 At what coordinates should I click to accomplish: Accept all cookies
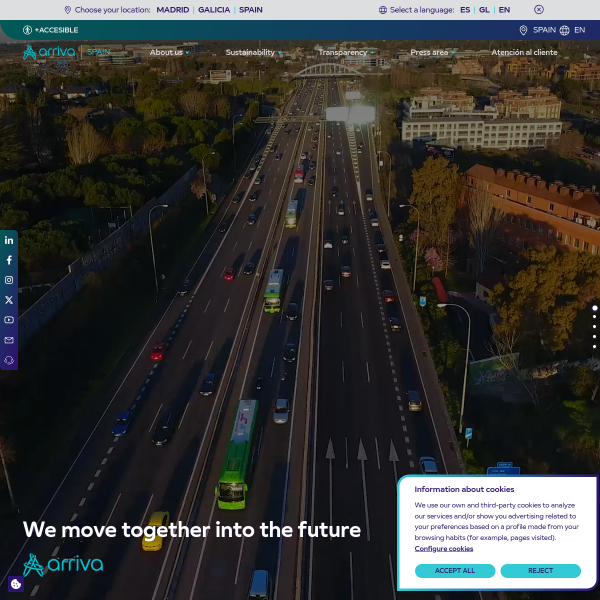(455, 571)
